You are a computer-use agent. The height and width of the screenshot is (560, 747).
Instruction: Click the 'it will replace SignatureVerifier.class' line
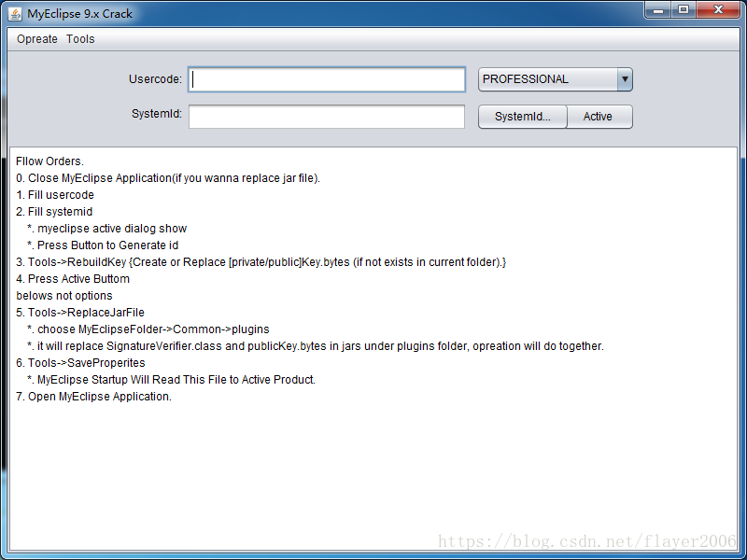coord(316,346)
